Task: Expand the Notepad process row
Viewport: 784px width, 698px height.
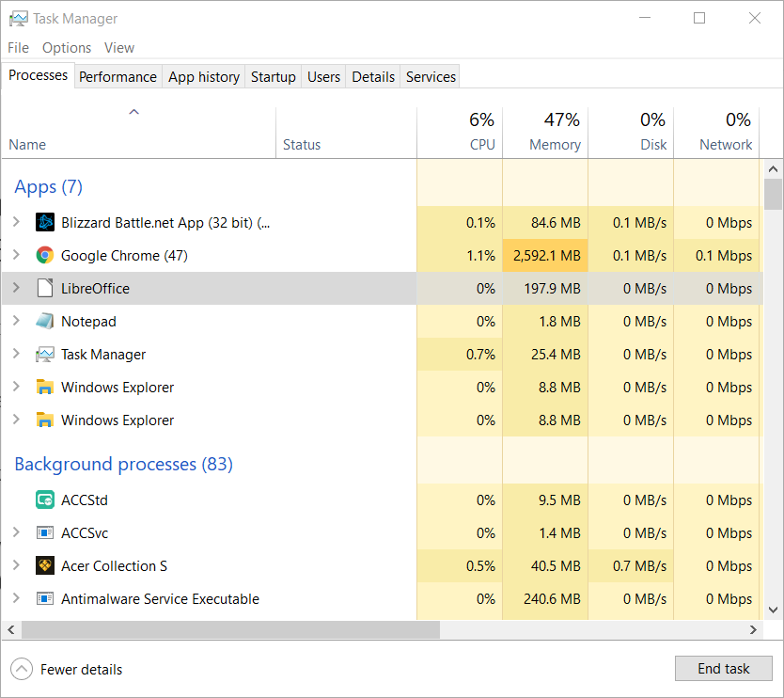Action: pyautogui.click(x=16, y=321)
